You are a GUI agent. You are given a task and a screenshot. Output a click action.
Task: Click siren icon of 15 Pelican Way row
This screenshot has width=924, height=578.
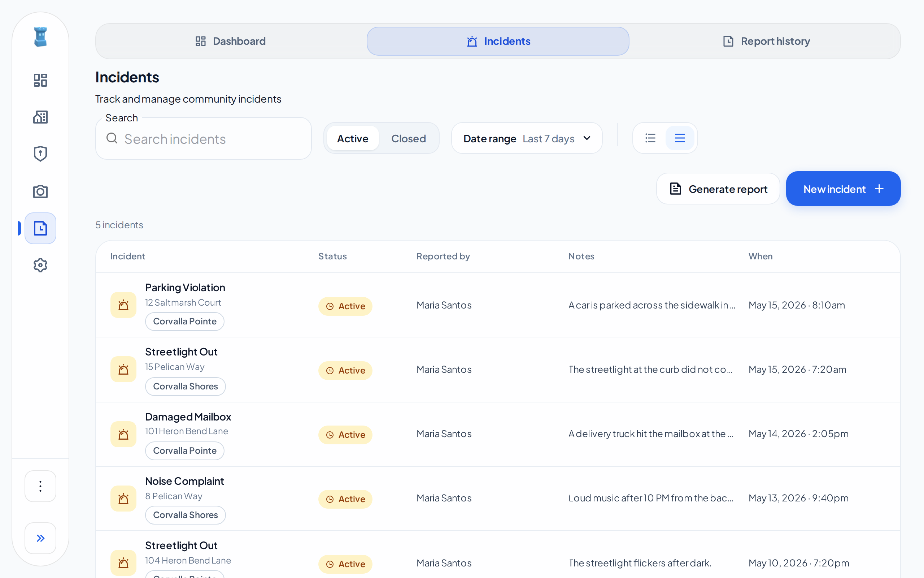pos(123,369)
